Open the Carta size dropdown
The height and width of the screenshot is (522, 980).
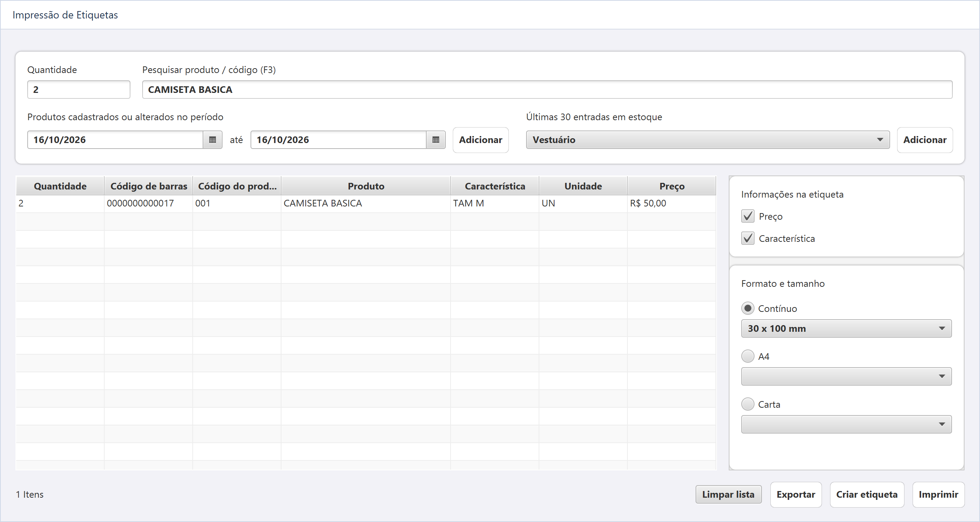846,425
